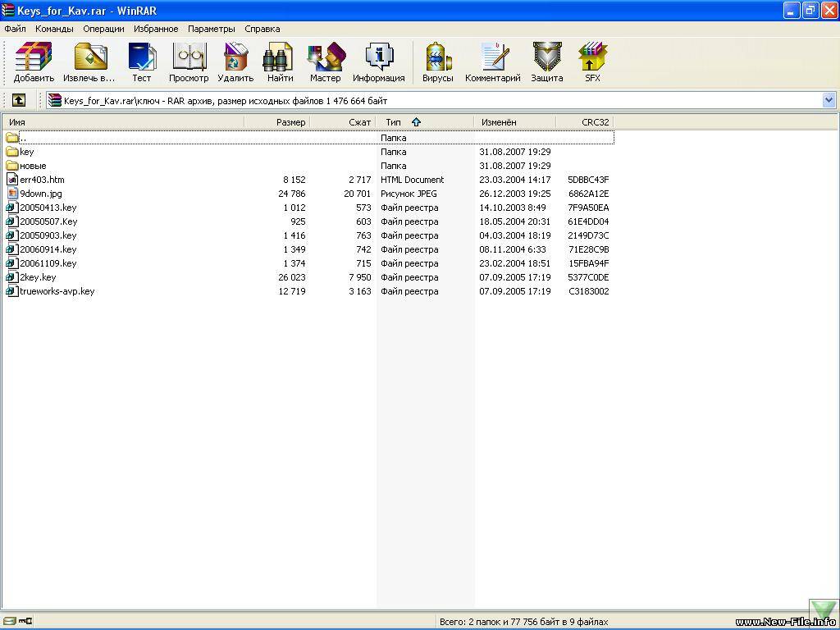
Task: Click the Удалить (Delete) icon
Action: [x=235, y=62]
